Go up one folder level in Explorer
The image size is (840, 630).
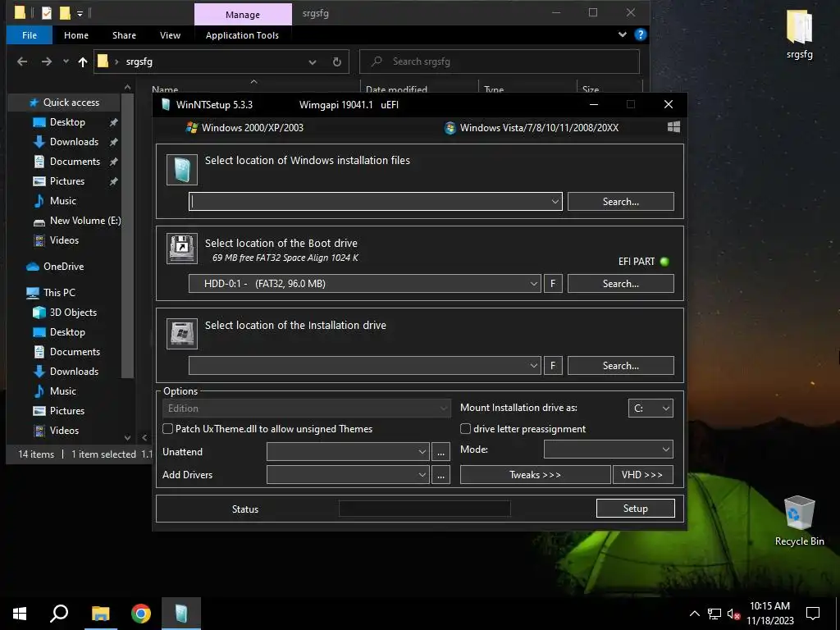(83, 62)
